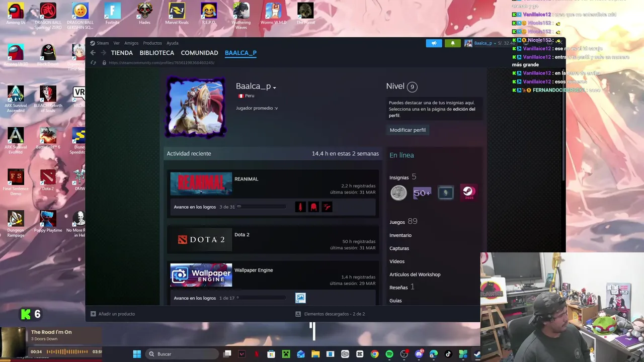Open the Amigos menu
This screenshot has height=362, width=644.
(131, 43)
